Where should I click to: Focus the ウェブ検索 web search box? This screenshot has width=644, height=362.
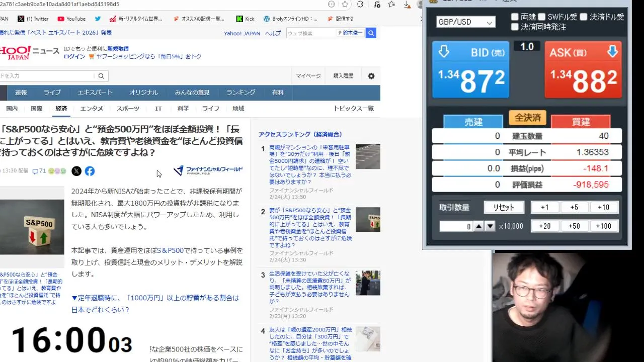311,33
